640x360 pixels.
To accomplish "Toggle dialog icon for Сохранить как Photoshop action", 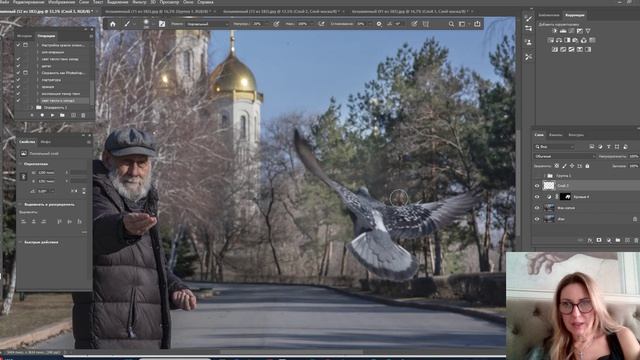I will pos(25,73).
